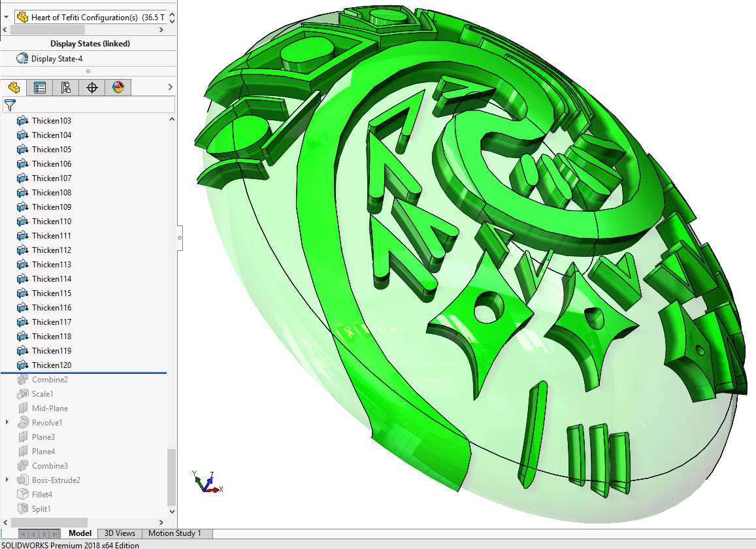Click the feature tree filter funnel icon

coord(10,105)
